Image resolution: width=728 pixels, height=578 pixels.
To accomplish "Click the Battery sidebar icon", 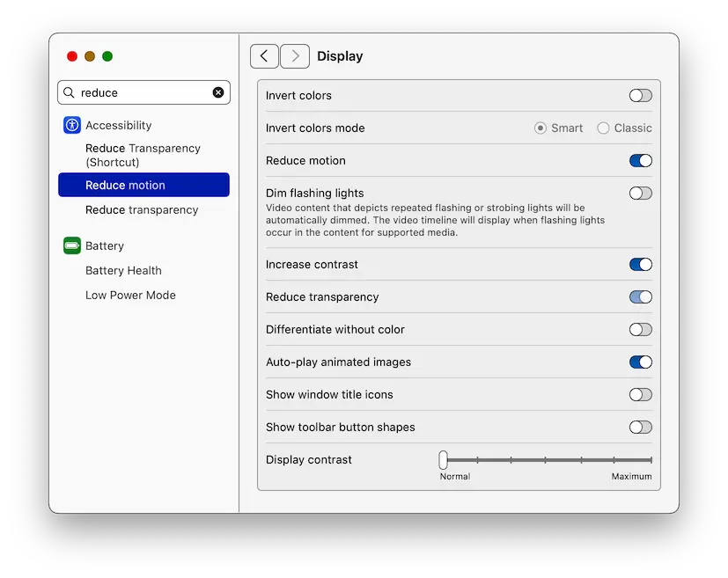I will coord(71,245).
